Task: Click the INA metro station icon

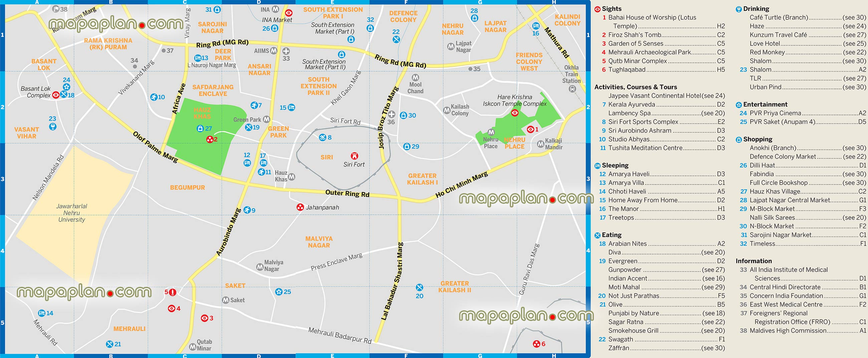Action: pyautogui.click(x=275, y=9)
